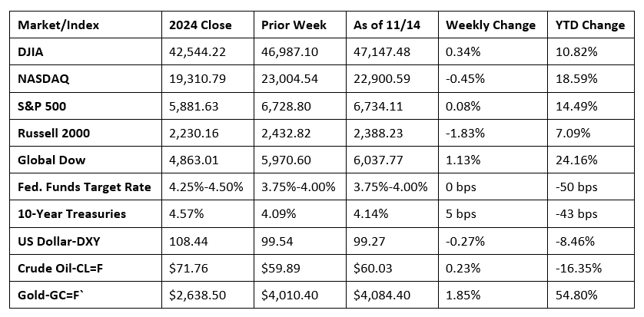Select the Russell 2000 row label

tap(53, 134)
